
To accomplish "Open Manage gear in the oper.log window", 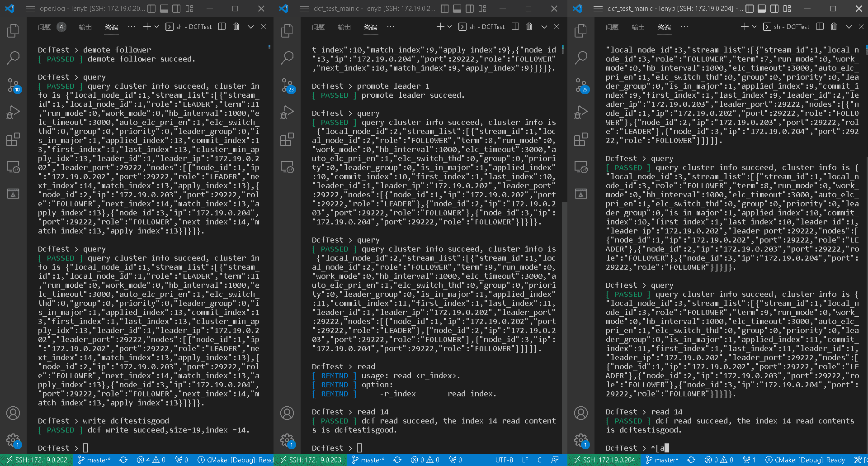I will (13, 440).
